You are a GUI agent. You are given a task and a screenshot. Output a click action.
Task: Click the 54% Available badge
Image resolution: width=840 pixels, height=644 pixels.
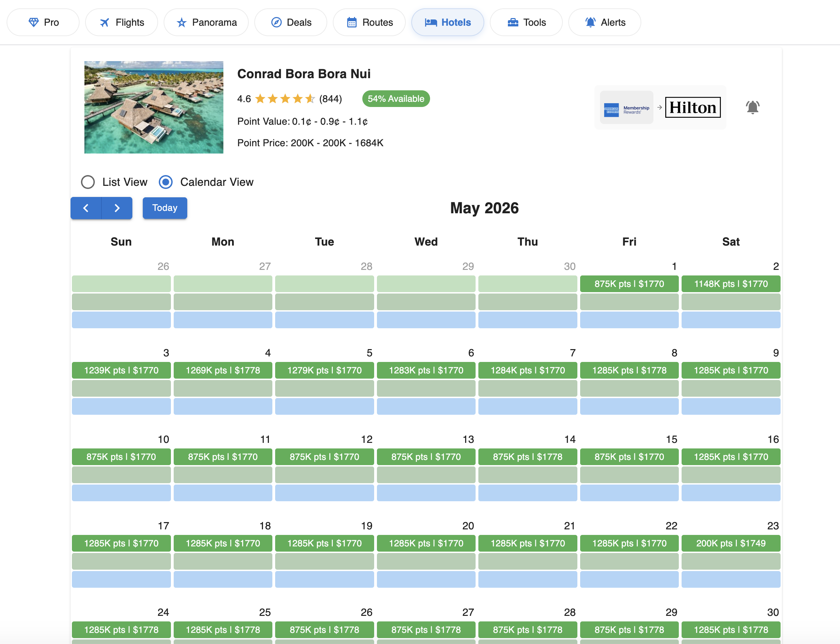(x=396, y=99)
